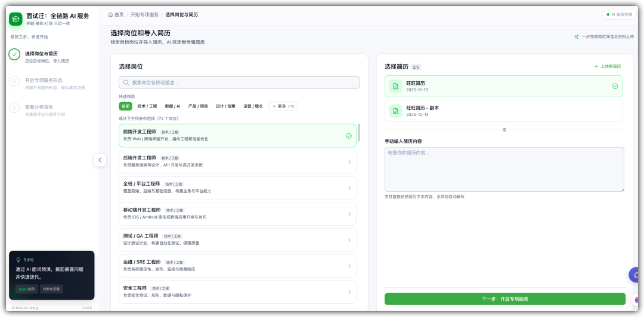The width and height of the screenshot is (644, 317).
Task: Click the plus icon of 上传新简历
Action: click(x=596, y=67)
